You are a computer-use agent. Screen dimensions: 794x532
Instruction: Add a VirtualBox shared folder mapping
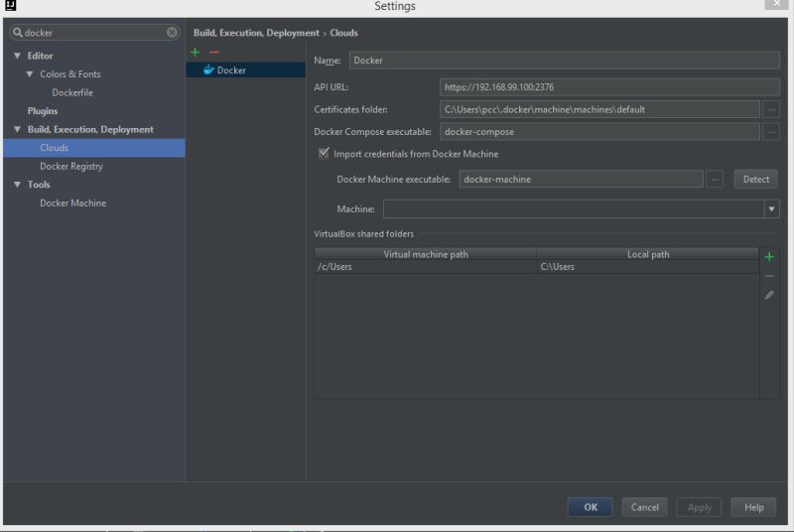(x=769, y=257)
